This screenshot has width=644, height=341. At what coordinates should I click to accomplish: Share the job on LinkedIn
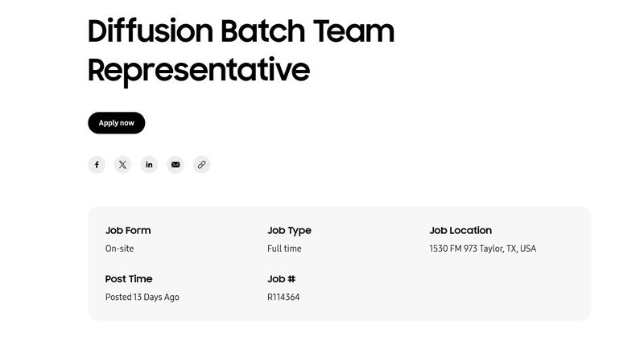(x=149, y=165)
